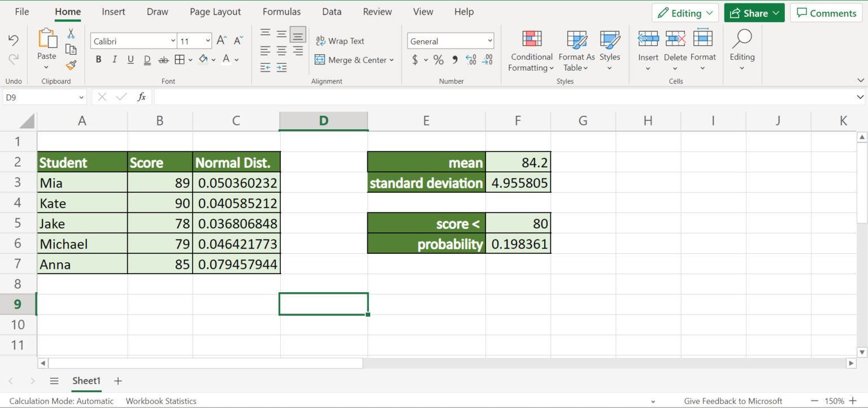Open the Fill Color swatch picker
868x408 pixels.
tap(214, 59)
